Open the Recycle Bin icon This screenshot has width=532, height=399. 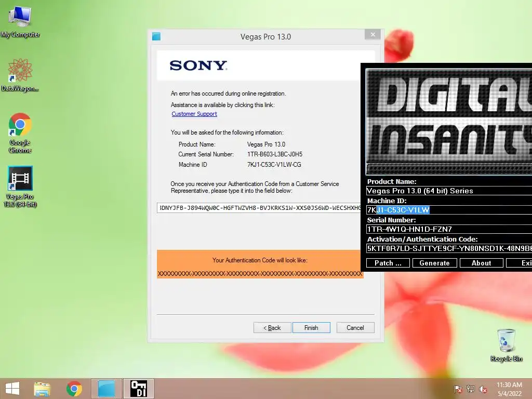click(506, 345)
